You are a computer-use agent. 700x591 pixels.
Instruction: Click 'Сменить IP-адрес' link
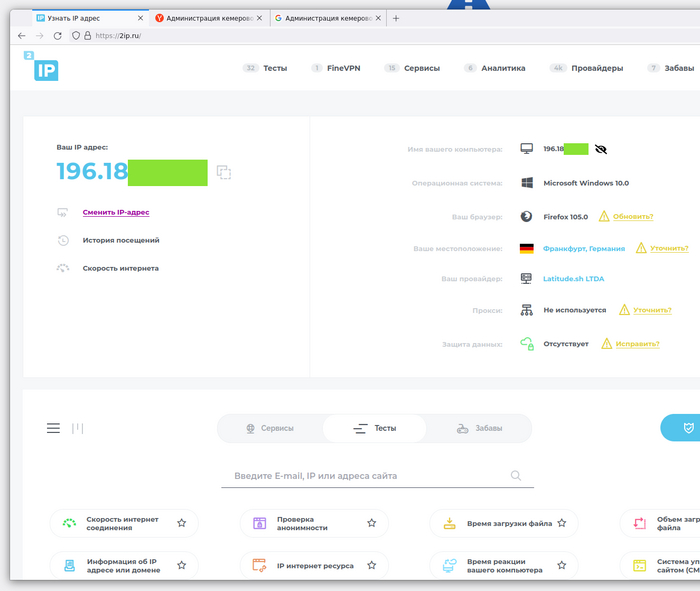[x=116, y=212]
